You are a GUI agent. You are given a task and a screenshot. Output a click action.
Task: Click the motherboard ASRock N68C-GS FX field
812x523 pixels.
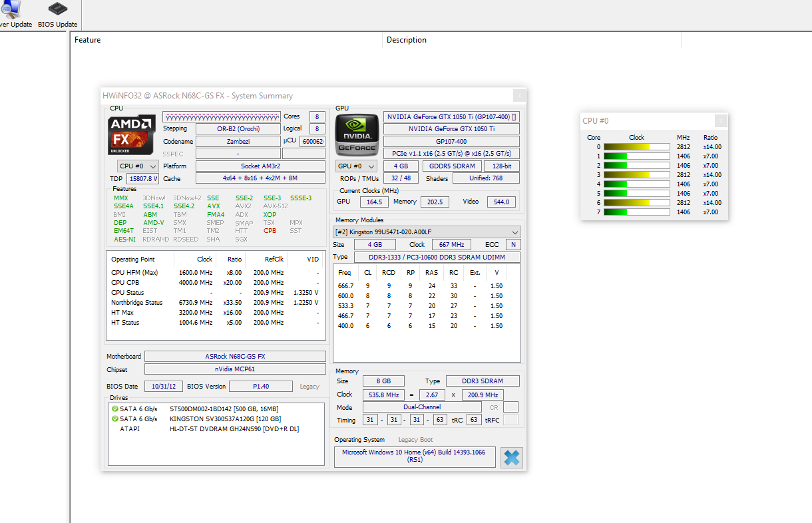tap(235, 357)
